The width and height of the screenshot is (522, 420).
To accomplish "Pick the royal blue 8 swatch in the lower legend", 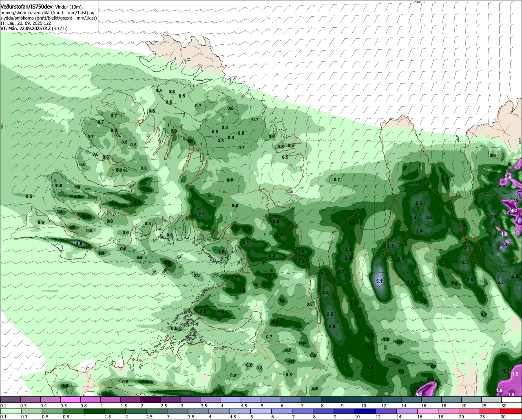I will click(x=323, y=411).
